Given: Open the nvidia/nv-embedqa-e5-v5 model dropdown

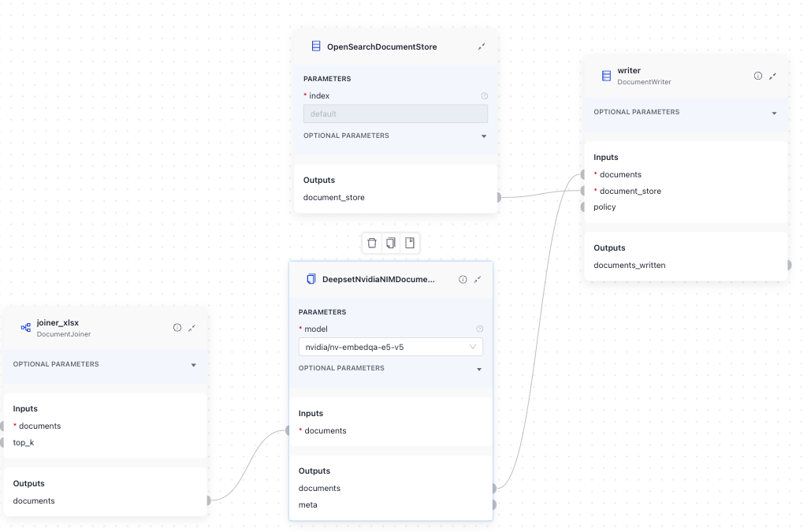Looking at the screenshot, I should click(x=391, y=347).
